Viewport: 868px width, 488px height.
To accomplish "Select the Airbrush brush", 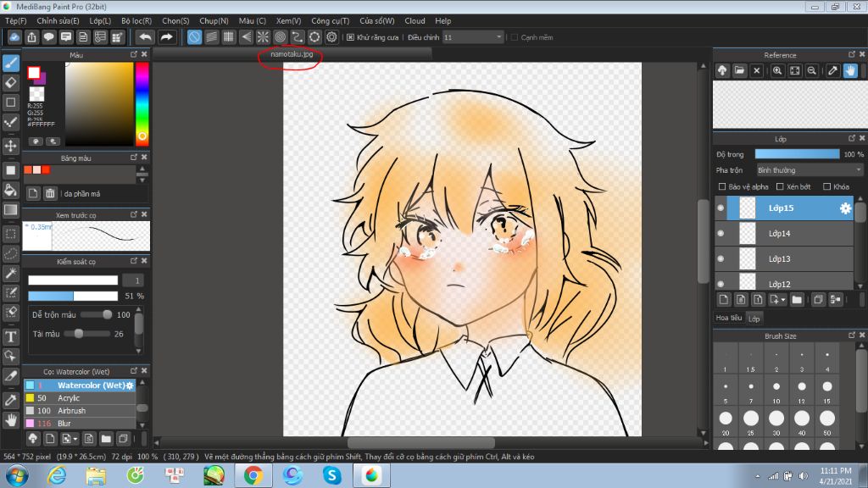I will pos(80,411).
